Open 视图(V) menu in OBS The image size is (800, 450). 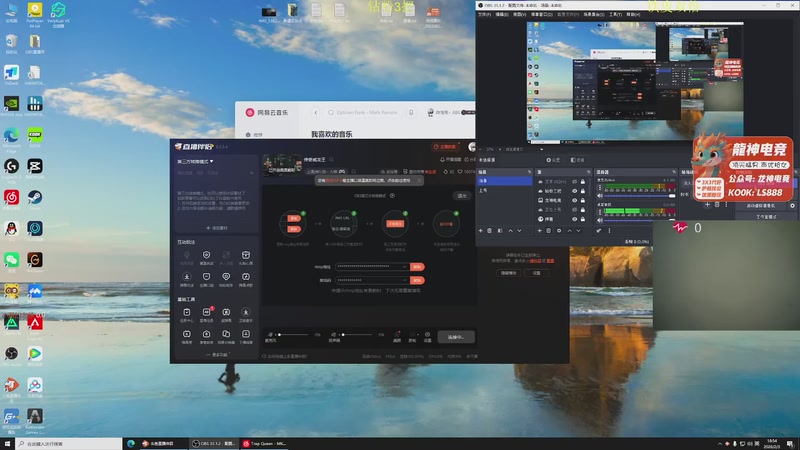tap(519, 14)
